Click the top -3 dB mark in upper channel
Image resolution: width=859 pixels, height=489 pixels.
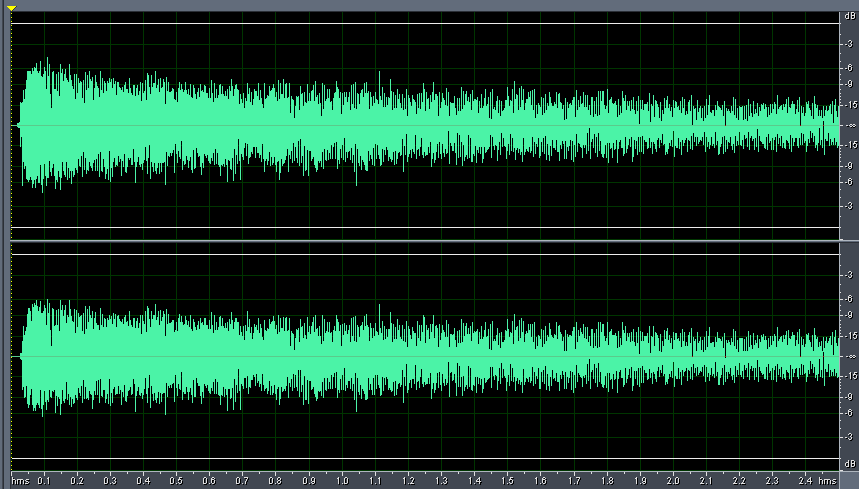click(x=848, y=46)
